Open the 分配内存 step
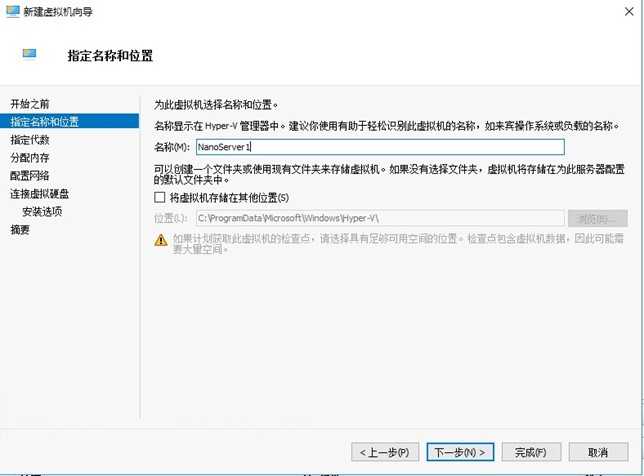This screenshot has width=644, height=476. click(30, 158)
